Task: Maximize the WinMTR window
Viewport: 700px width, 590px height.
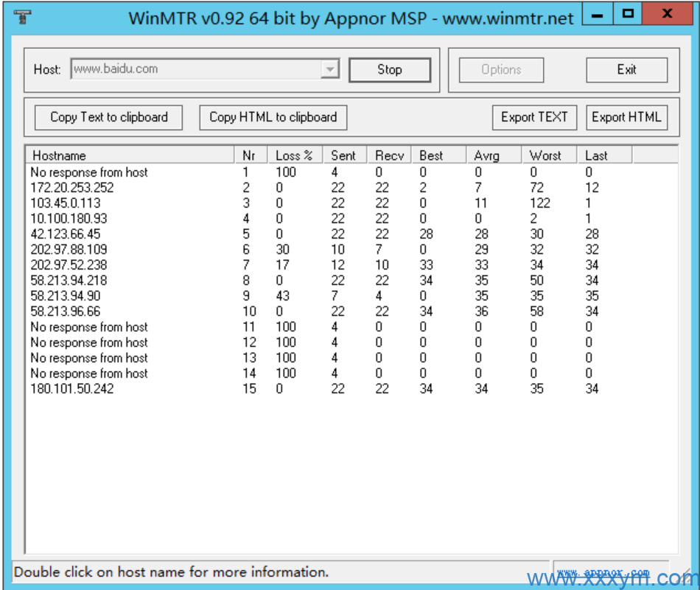Action: [x=628, y=14]
